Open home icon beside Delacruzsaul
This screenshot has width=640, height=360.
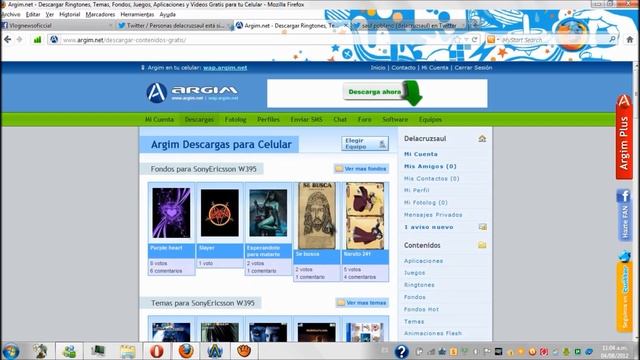tap(482, 139)
